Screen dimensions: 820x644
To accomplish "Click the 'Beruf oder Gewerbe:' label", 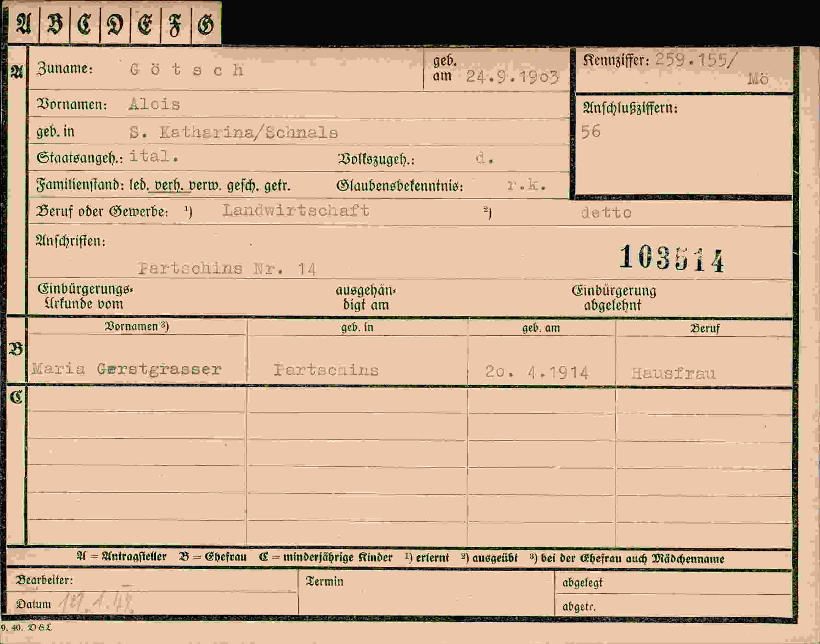I will point(102,212).
